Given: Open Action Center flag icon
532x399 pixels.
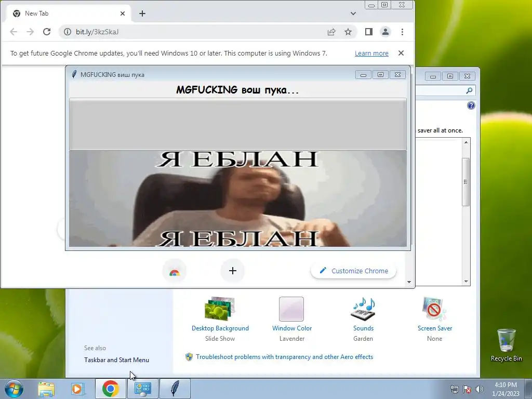Looking at the screenshot, I should (467, 389).
